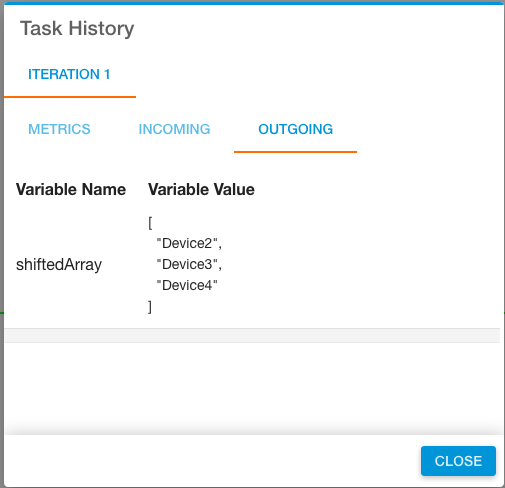Click the blue top border of the dialog
The image size is (505, 488).
click(x=253, y=3)
